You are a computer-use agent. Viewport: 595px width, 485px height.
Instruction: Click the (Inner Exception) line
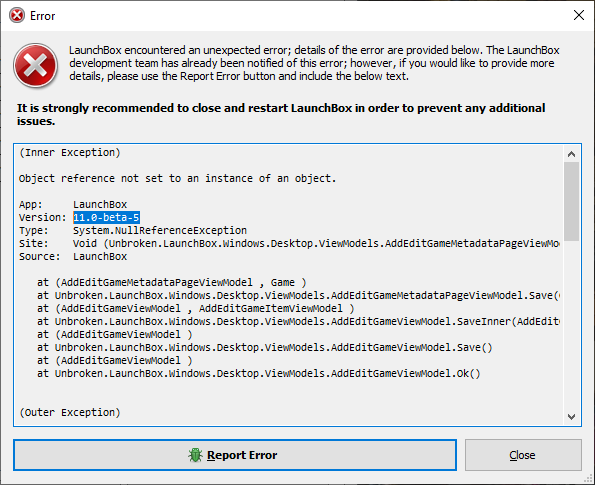(70, 153)
